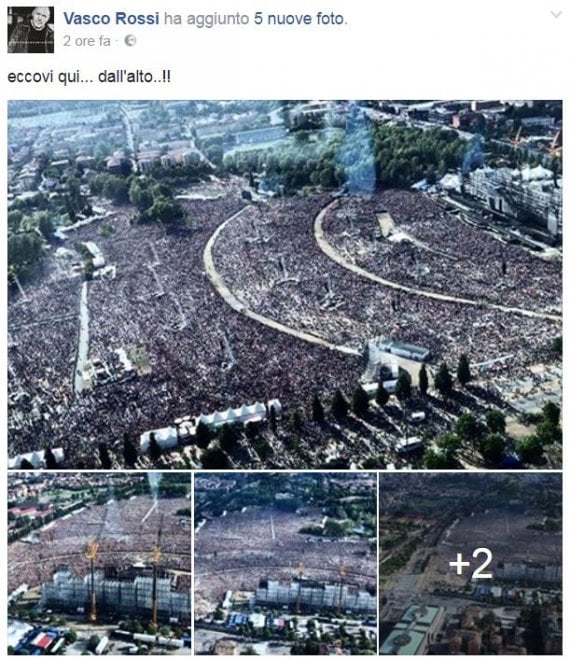Click the "+2" overlay for more photos

[x=471, y=563]
